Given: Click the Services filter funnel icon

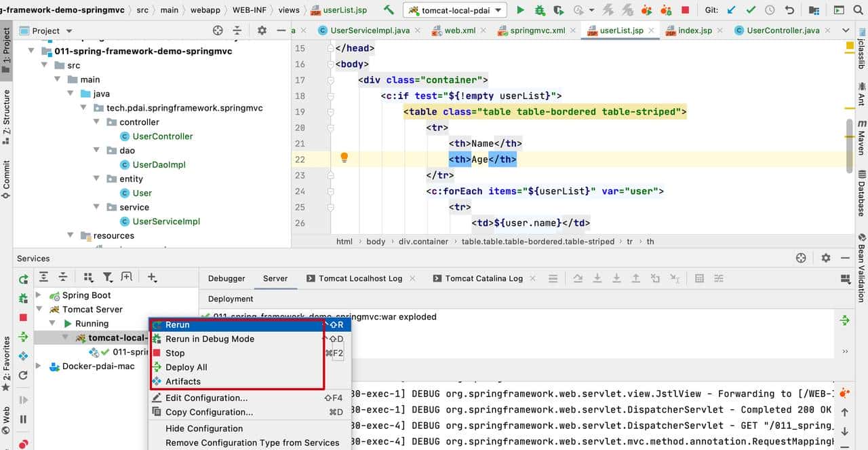Looking at the screenshot, I should [x=107, y=277].
